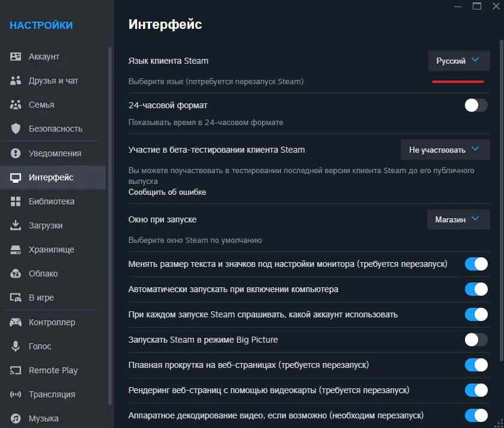Enable the 24-часовой формат toggle
Viewport: 504px width, 428px height.
(x=476, y=105)
